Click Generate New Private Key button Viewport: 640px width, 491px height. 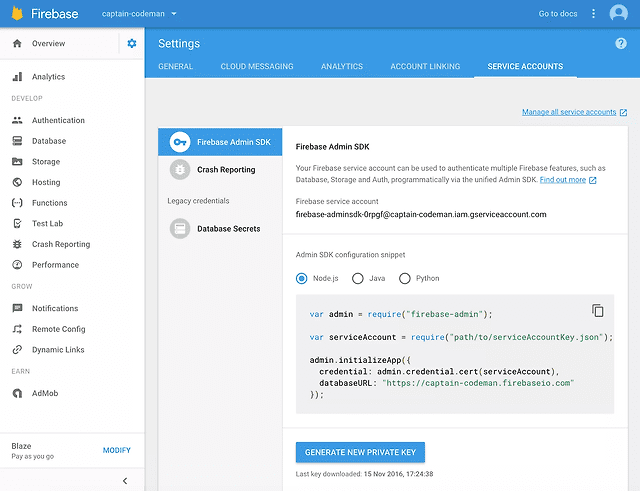tap(361, 452)
